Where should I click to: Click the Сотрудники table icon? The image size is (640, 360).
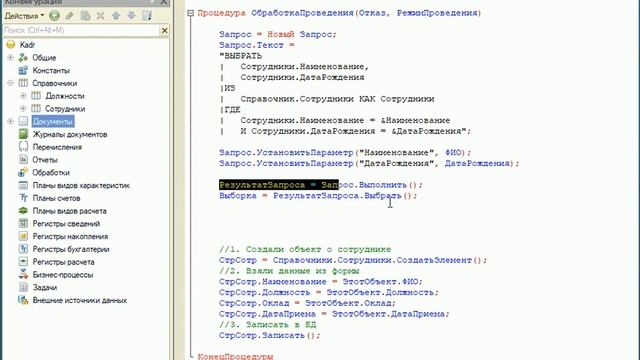[36, 109]
